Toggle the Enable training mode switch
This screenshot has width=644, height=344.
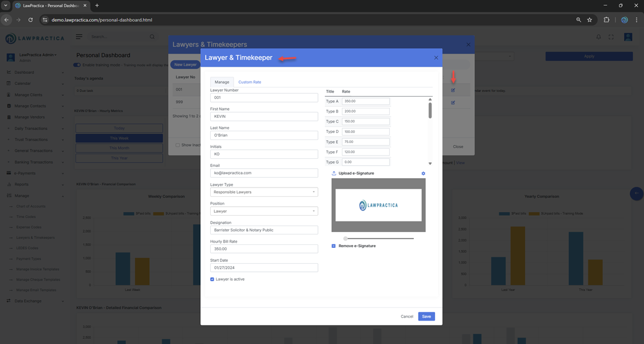click(77, 65)
